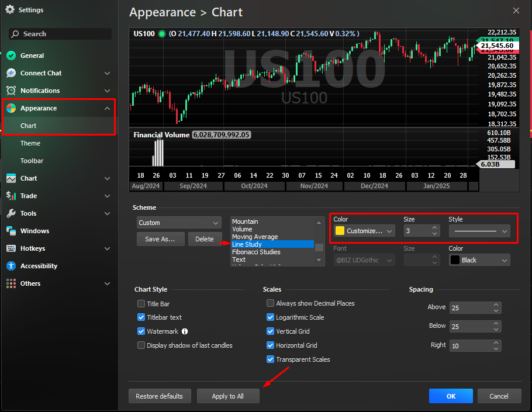This screenshot has width=532, height=412.
Task: Select Fibonacci Studies in the list
Action: click(256, 252)
